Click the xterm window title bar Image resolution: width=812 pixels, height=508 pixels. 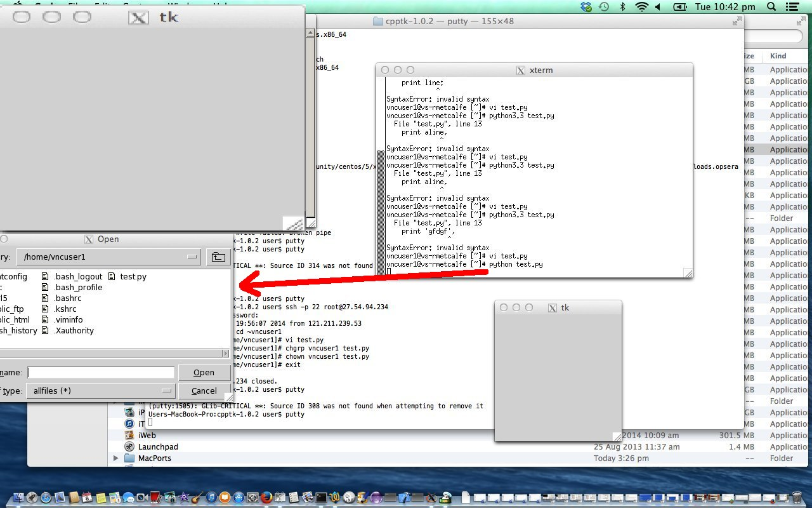tap(534, 70)
